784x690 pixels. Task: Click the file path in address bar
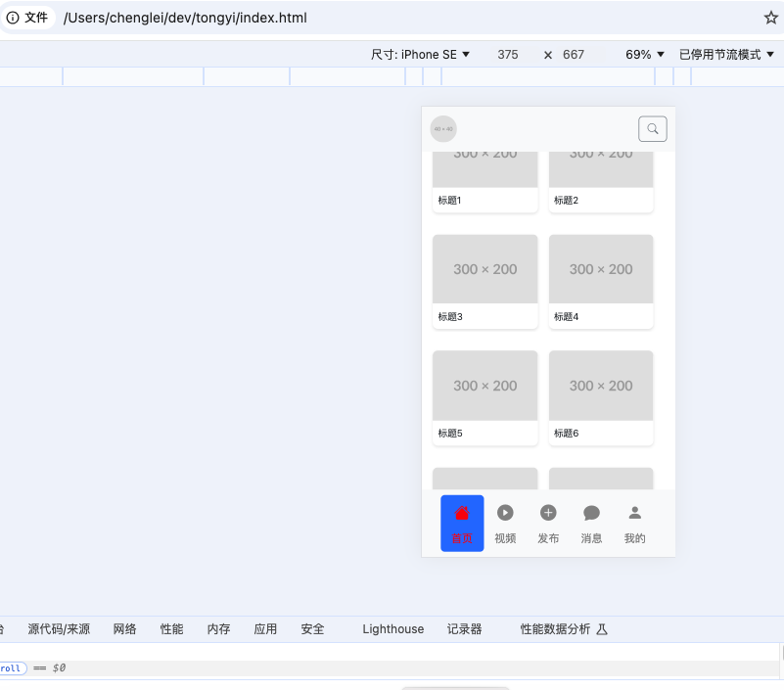pyautogui.click(x=185, y=18)
